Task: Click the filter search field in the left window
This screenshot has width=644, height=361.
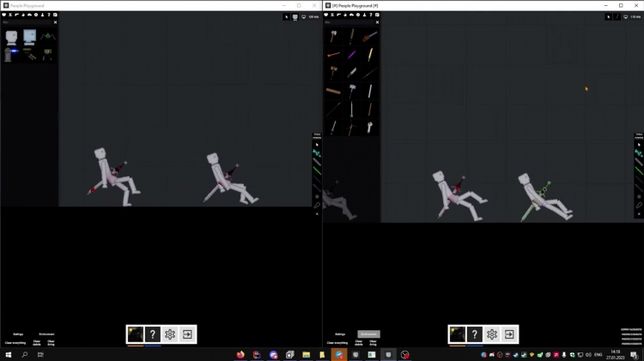Action: (27, 22)
